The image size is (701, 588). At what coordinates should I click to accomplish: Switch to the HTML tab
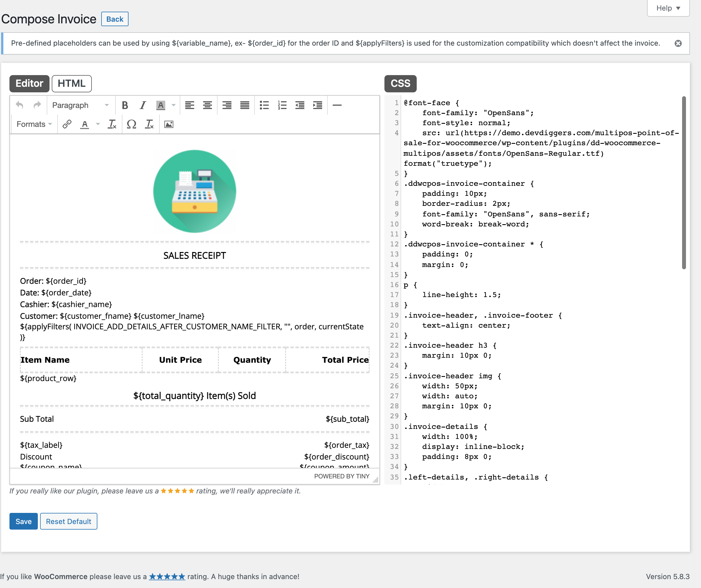click(x=71, y=83)
